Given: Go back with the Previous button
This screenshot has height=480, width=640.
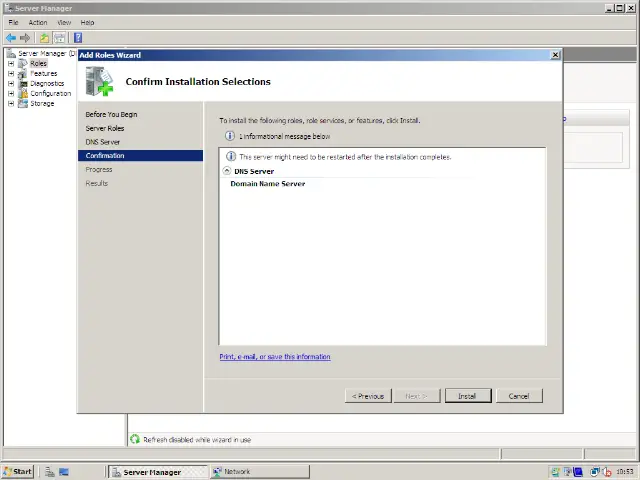Looking at the screenshot, I should click(368, 396).
